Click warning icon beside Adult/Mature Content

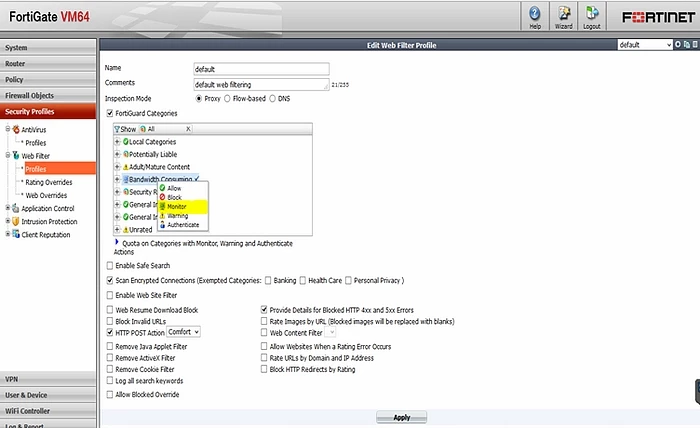point(126,166)
